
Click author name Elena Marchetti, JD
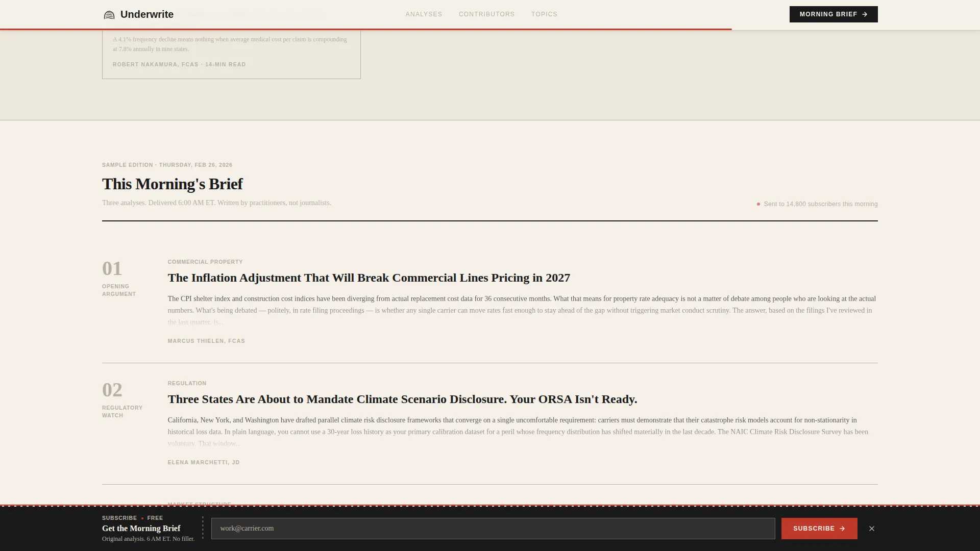click(x=204, y=463)
